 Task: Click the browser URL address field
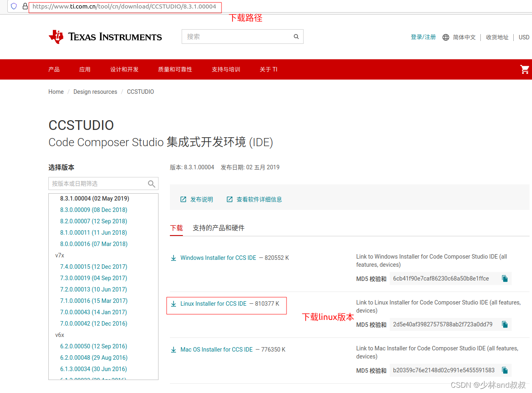pos(125,6)
